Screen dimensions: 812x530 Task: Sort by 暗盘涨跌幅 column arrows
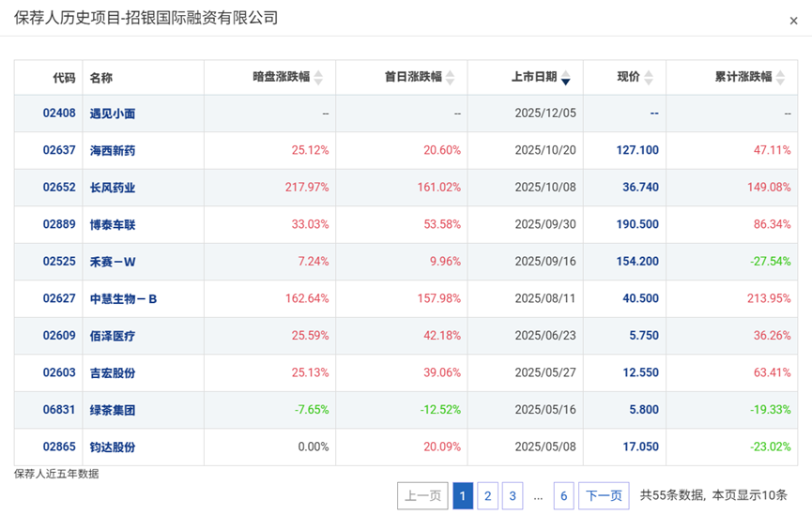(x=318, y=78)
